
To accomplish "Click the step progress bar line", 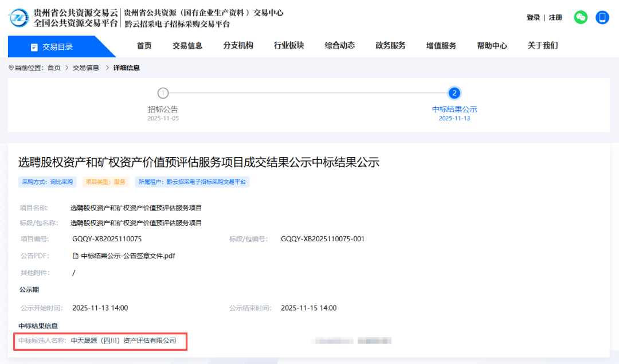I will (x=309, y=92).
